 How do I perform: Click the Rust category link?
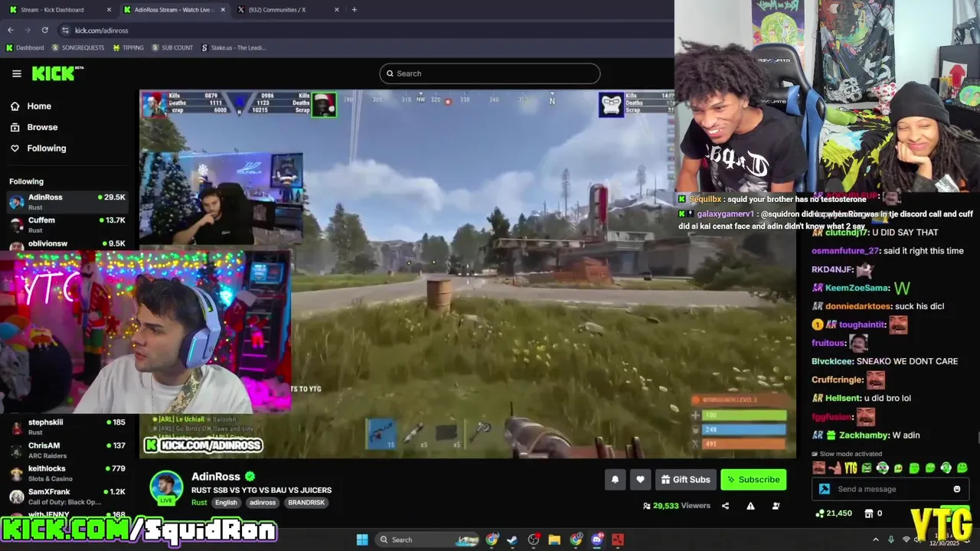click(x=199, y=503)
